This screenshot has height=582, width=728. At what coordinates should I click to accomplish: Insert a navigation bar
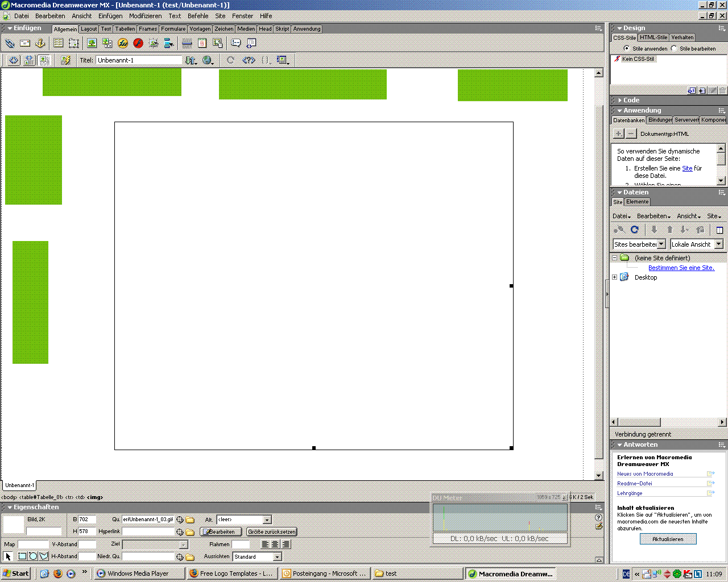[169, 43]
